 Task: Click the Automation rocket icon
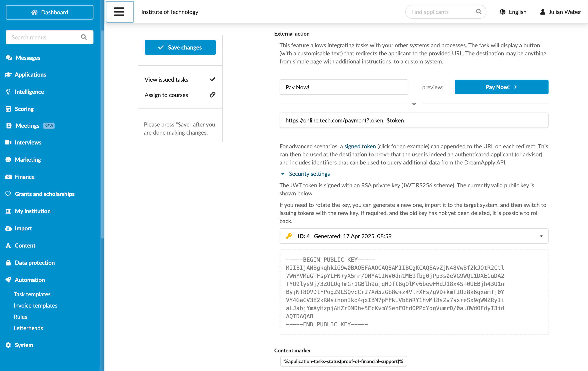click(8, 280)
